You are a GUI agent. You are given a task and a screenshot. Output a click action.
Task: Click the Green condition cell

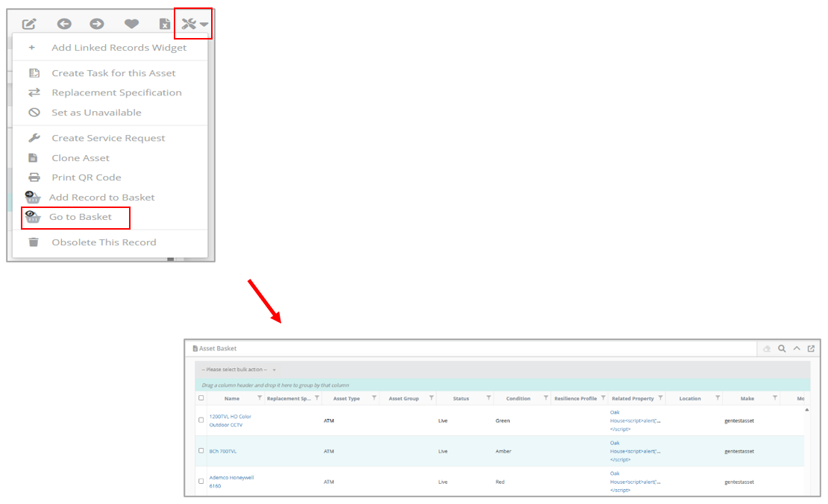503,420
